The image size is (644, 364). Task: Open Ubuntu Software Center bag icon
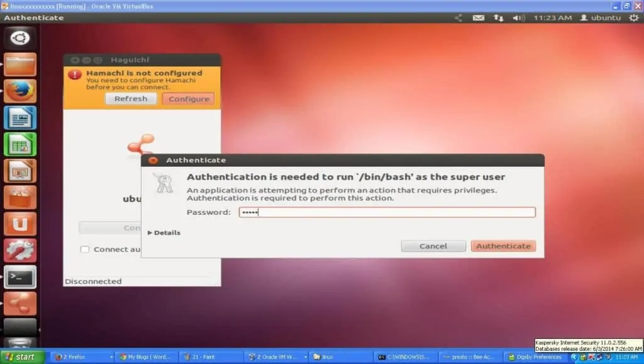[20, 197]
